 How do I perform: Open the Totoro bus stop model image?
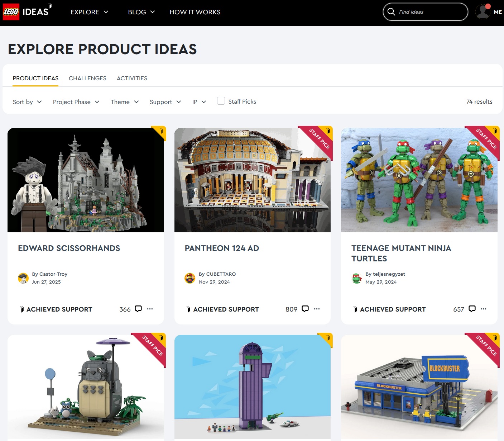pos(86,387)
